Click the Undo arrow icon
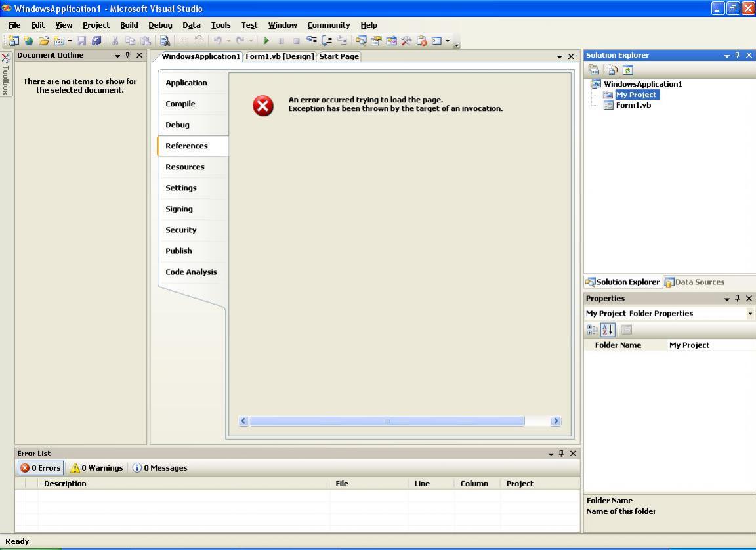 [218, 41]
